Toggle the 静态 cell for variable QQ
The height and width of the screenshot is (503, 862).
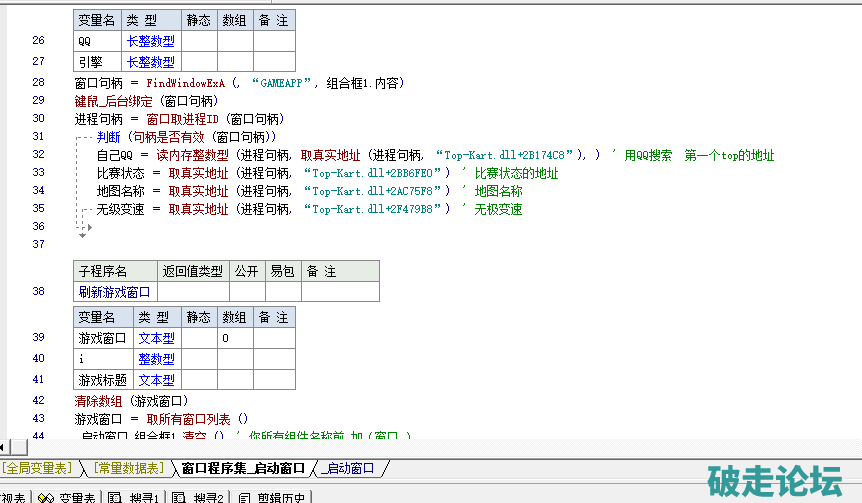pyautogui.click(x=199, y=41)
